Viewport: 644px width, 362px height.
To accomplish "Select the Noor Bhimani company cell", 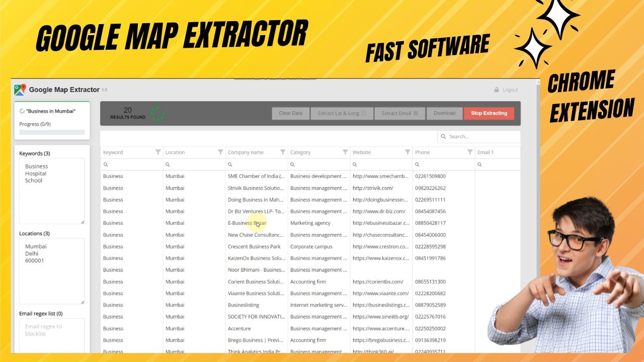I will coord(257,270).
